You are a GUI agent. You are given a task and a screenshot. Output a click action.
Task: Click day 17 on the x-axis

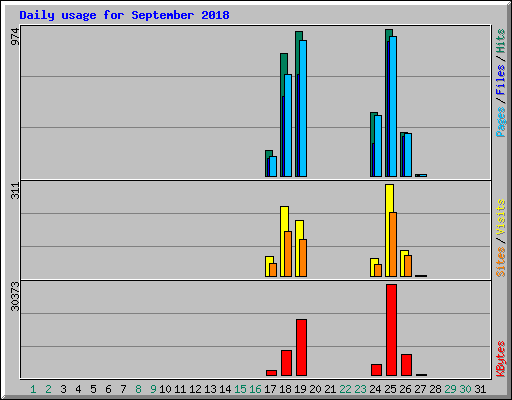click(x=270, y=389)
